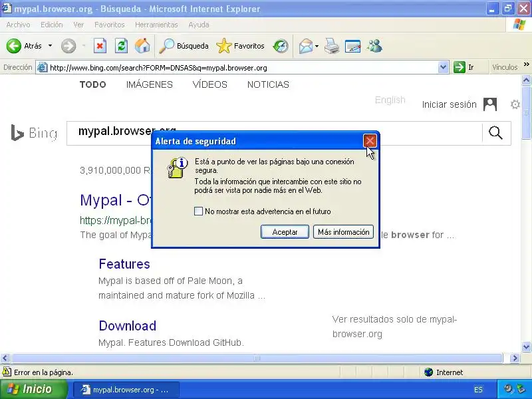This screenshot has height=399, width=532.
Task: Click the Bing search box
Action: click(274, 133)
